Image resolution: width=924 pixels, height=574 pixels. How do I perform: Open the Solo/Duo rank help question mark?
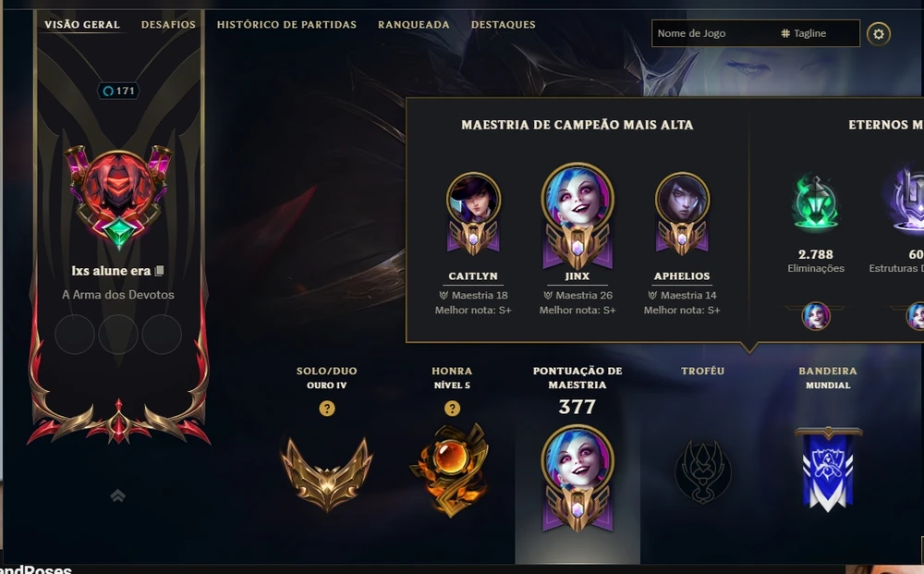point(327,409)
